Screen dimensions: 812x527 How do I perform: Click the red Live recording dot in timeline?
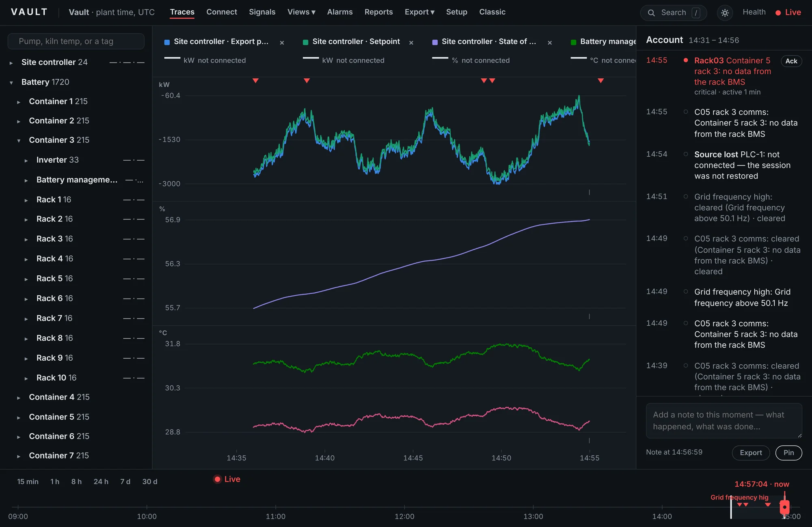[218, 479]
